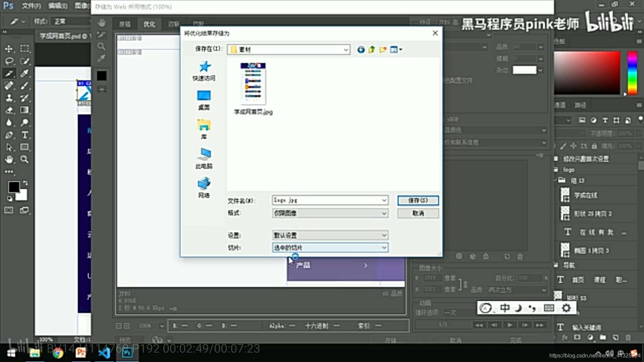Select the Lasso tool
This screenshot has height=362, width=644.
pos(9,61)
